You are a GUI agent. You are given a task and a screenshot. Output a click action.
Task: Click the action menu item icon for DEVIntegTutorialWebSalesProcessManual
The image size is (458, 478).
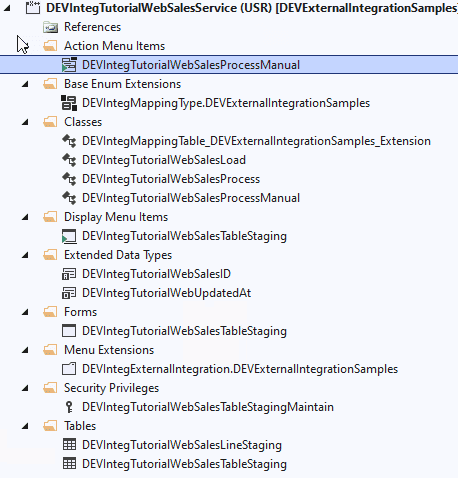click(x=69, y=65)
